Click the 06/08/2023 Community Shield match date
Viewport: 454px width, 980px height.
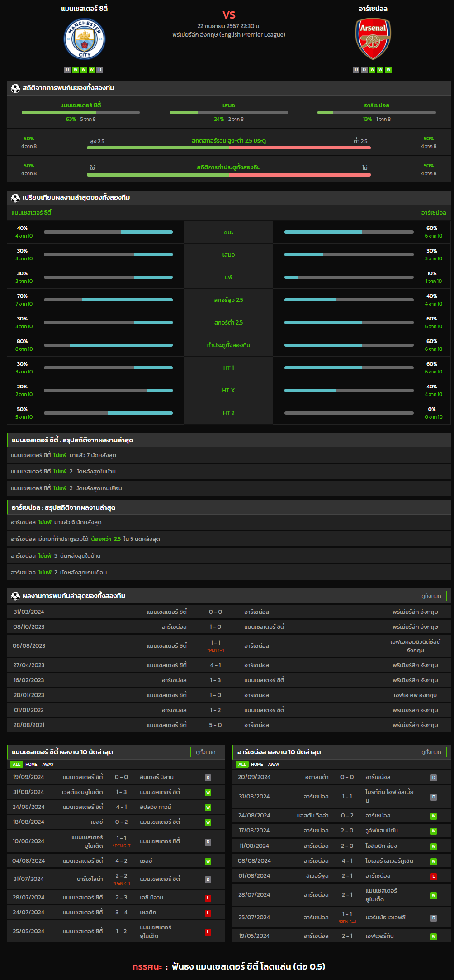[x=29, y=646]
